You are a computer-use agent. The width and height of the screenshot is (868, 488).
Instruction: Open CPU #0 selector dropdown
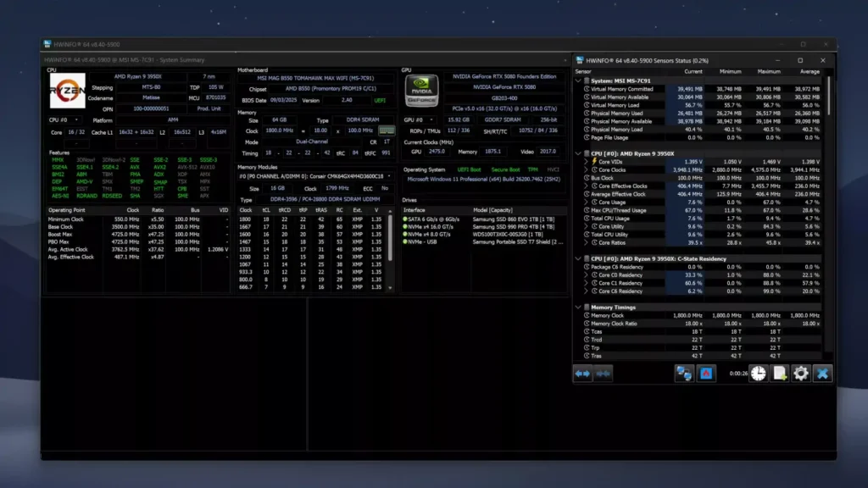pos(64,120)
